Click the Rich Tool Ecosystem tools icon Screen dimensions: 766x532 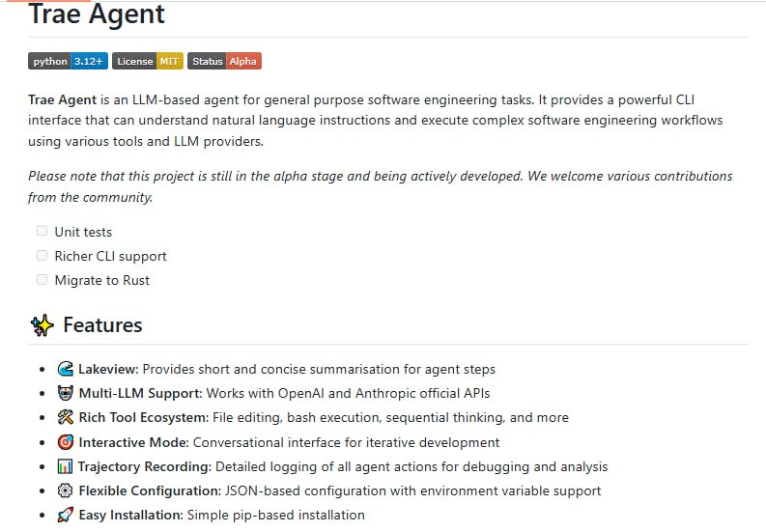point(66,418)
